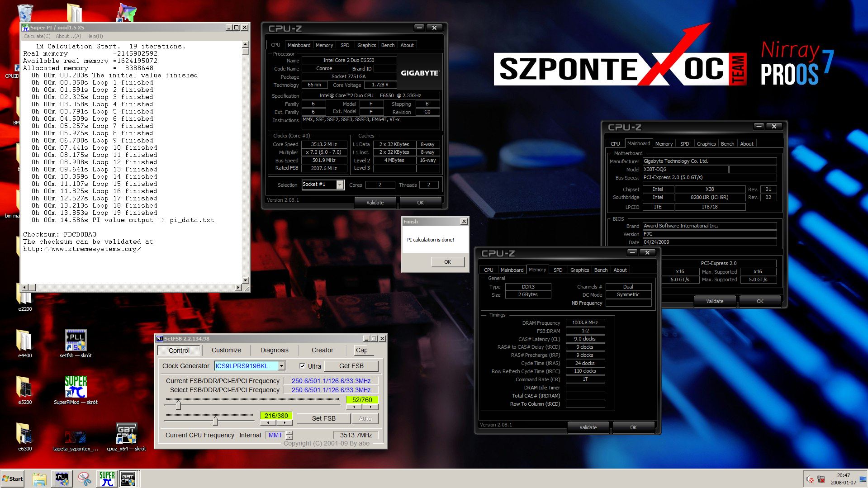Click right arrow of Super PI horizontal scrollbar

pyautogui.click(x=238, y=287)
